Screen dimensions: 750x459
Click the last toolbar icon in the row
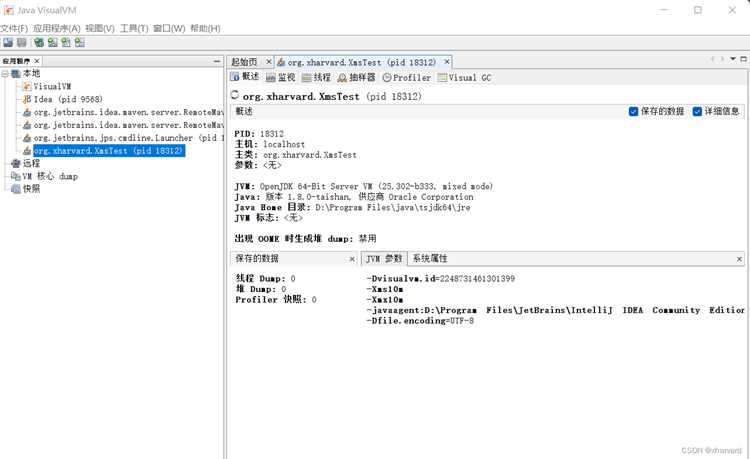pyautogui.click(x=79, y=43)
